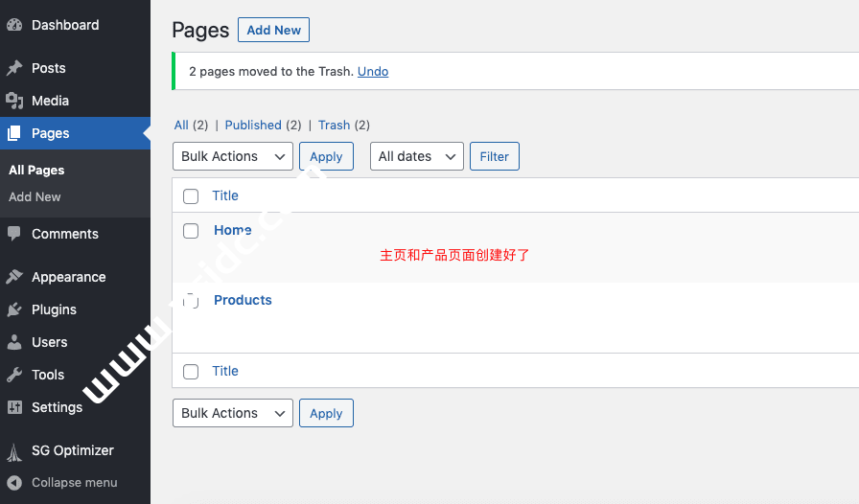The width and height of the screenshot is (859, 504).
Task: Click the Posts pushpin icon
Action: point(14,68)
